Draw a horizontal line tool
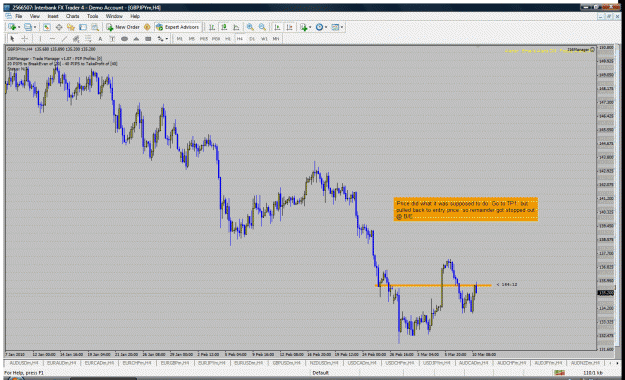Image resolution: width=625 pixels, height=380 pixels. coord(52,39)
